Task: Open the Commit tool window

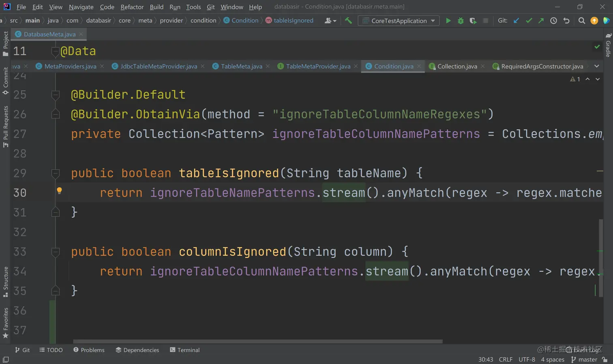Action: coord(5,81)
